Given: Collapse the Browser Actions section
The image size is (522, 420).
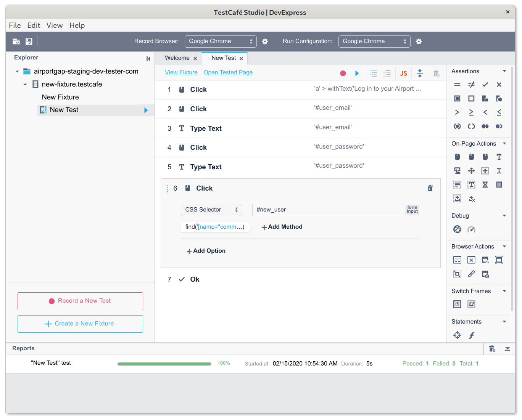Looking at the screenshot, I should pos(504,247).
